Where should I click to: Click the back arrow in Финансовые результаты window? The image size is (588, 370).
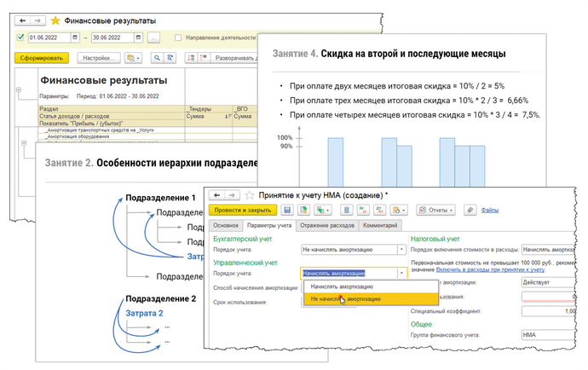[21, 19]
